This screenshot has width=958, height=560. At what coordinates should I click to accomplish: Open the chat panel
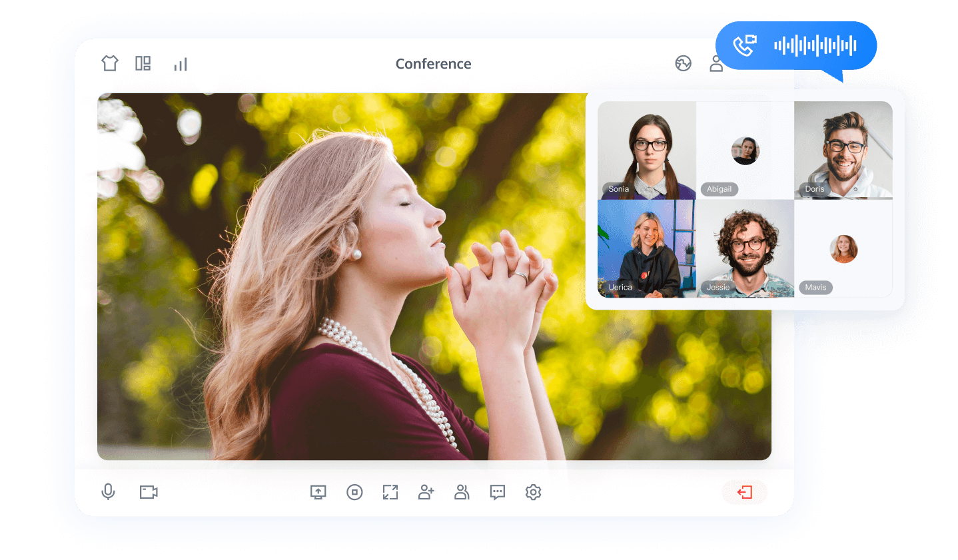click(x=498, y=492)
